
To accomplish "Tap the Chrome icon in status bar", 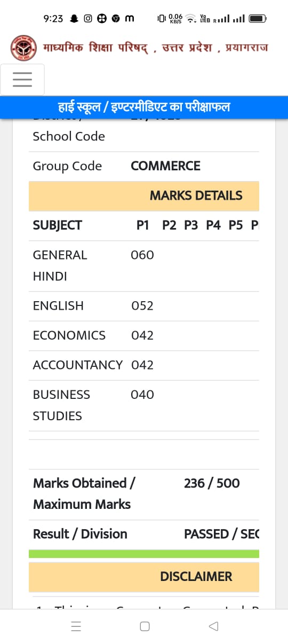I will coord(116,19).
